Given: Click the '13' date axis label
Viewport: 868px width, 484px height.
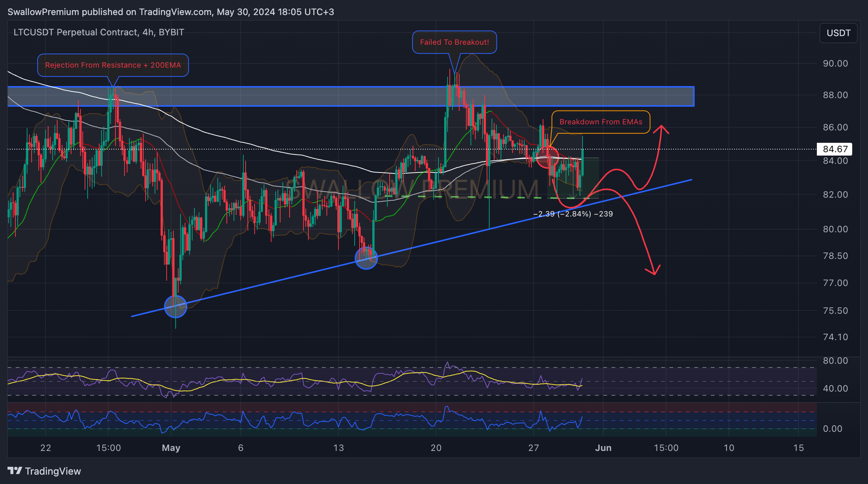Looking at the screenshot, I should tap(338, 448).
